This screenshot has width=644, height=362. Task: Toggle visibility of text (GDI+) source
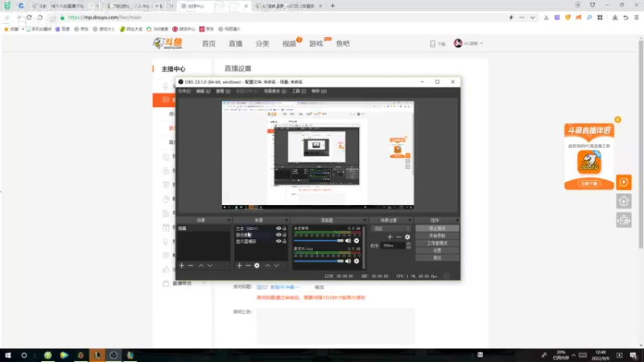279,228
